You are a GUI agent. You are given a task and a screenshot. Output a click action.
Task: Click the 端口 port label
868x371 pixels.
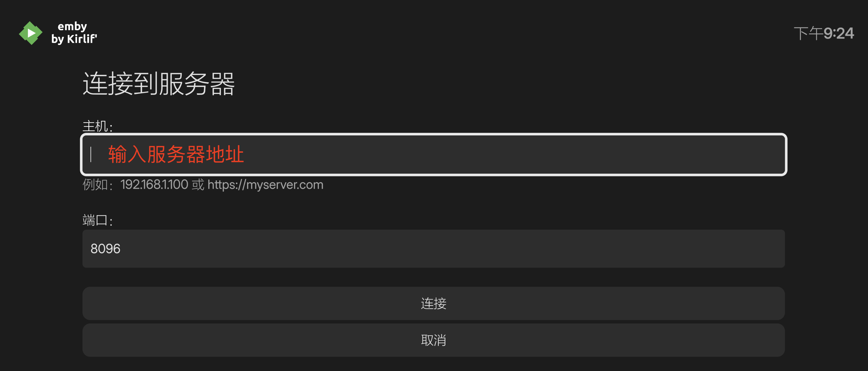click(97, 220)
